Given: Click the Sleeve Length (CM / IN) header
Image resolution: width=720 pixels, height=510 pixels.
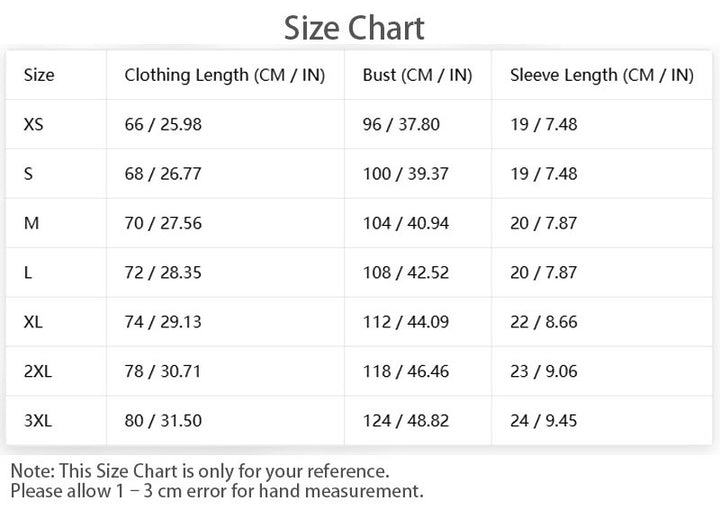Looking at the screenshot, I should pyautogui.click(x=602, y=75).
